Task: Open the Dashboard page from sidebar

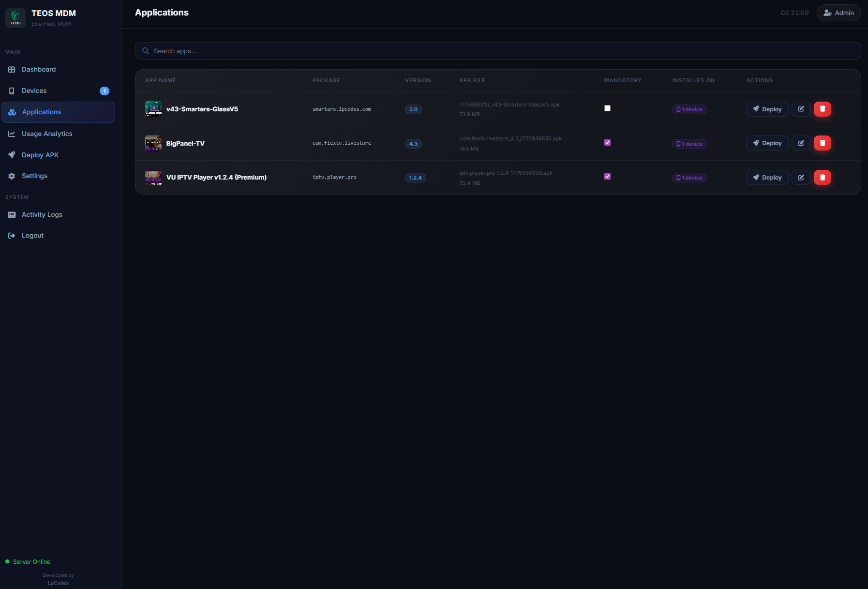Action: tap(39, 70)
